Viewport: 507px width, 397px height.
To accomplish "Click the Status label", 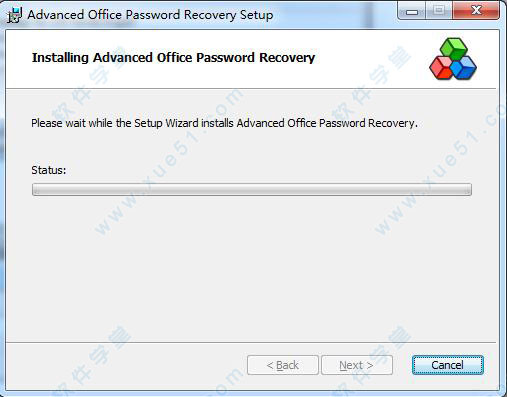I will pyautogui.click(x=49, y=170).
